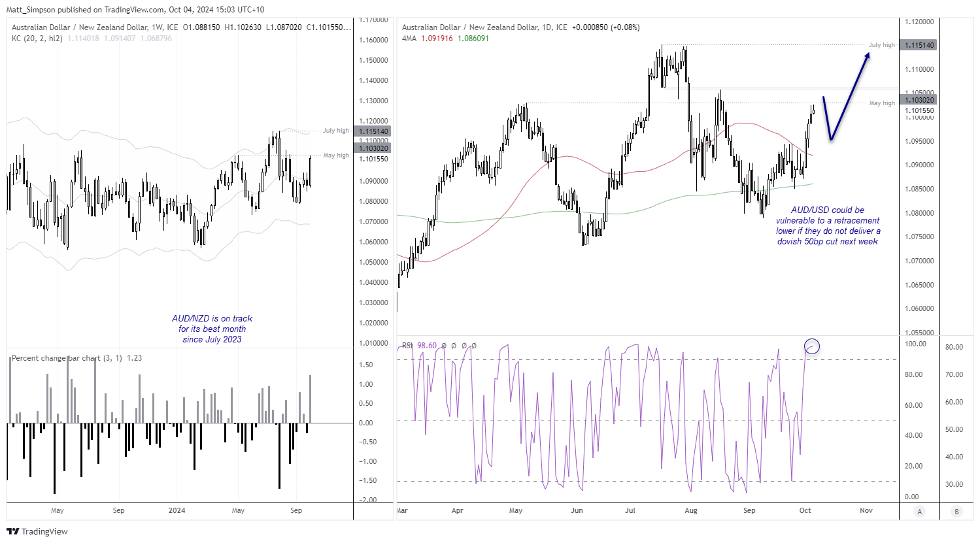Select the weekly chart symbol title with 1W
Screen dimensions: 980x543
pos(95,27)
